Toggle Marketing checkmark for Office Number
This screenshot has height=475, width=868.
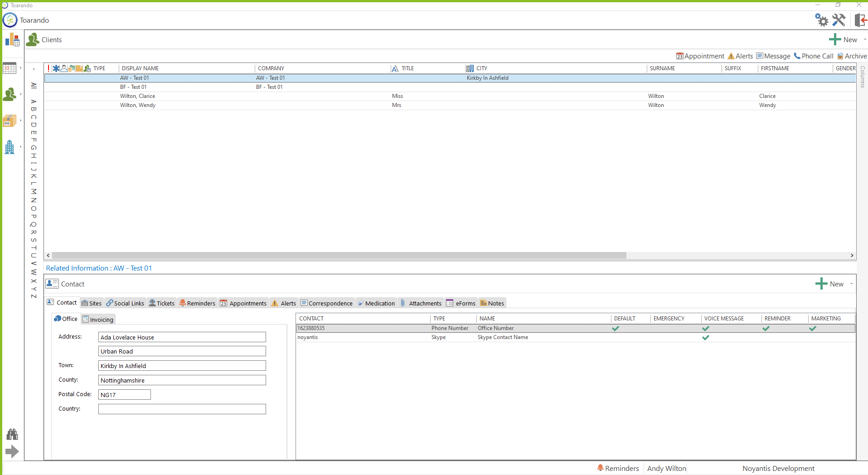(812, 329)
